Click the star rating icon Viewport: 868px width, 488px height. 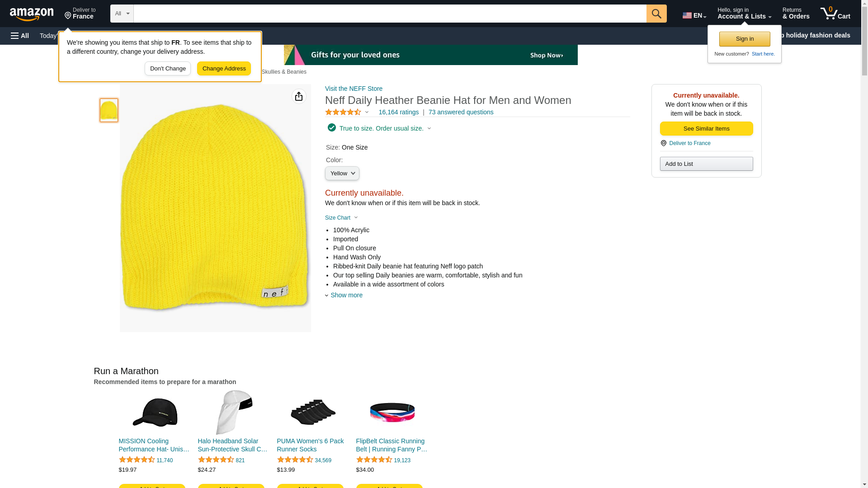pos(343,112)
